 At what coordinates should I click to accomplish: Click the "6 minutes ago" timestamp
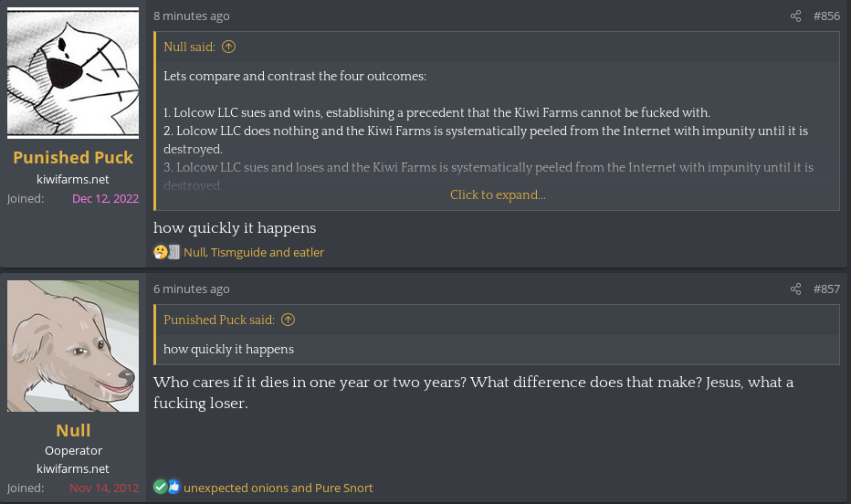click(x=192, y=289)
